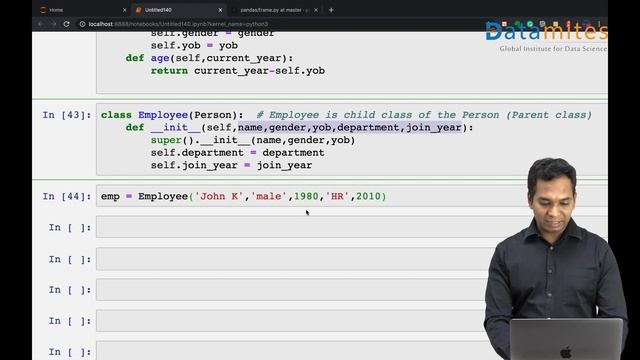Click the highlighted __init__ parameter list
This screenshot has width=640, height=360.
coord(349,127)
